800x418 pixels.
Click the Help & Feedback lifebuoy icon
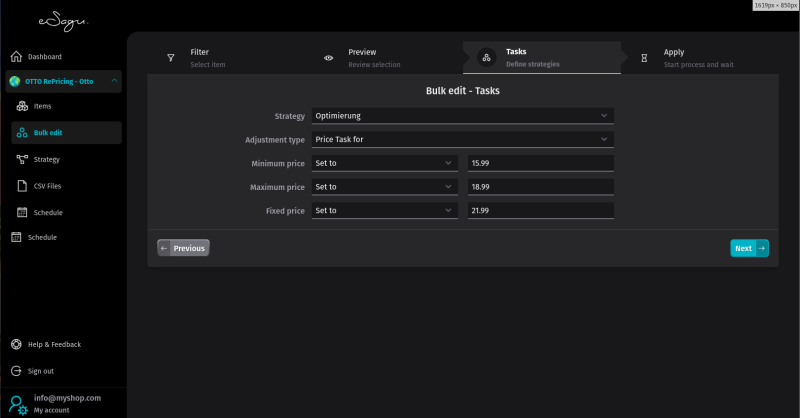click(16, 344)
